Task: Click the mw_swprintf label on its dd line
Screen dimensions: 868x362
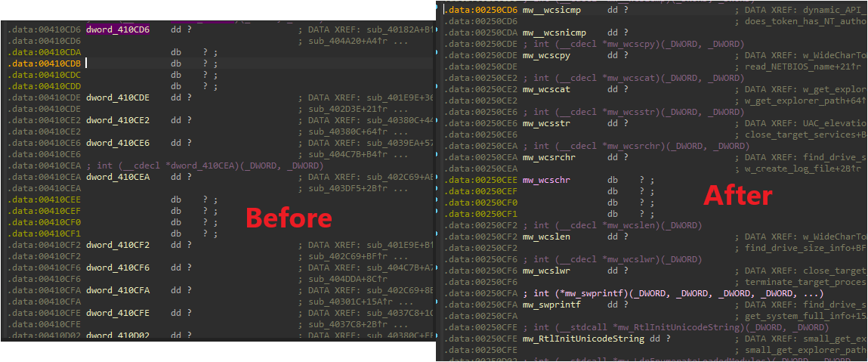Action: click(552, 305)
